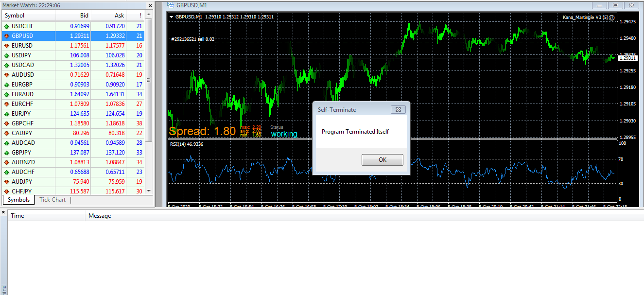Click the EURCHF down-arrow icon
Viewport: 644px width, 295px height.
click(7, 104)
